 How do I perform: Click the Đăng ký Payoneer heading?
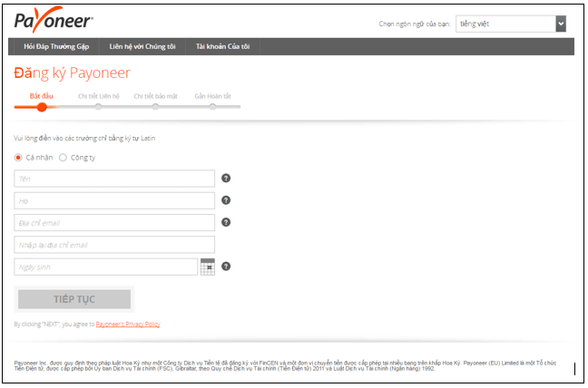click(72, 73)
